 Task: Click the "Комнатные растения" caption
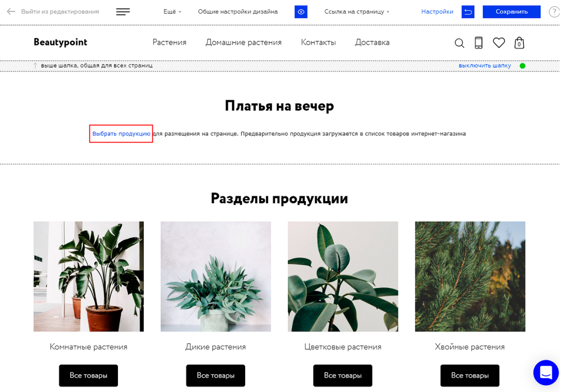(x=89, y=347)
